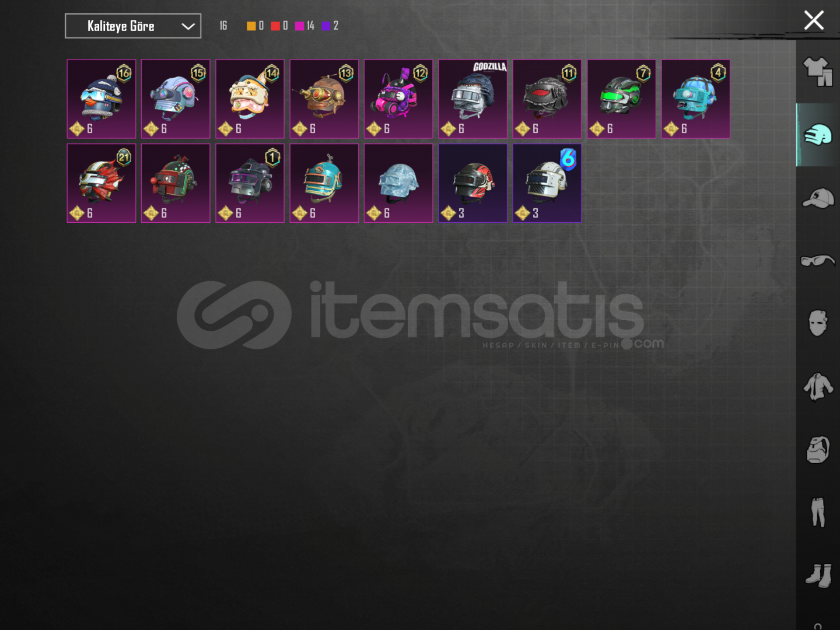This screenshot has width=840, height=630.
Task: Open the glasses category icon
Action: click(818, 260)
